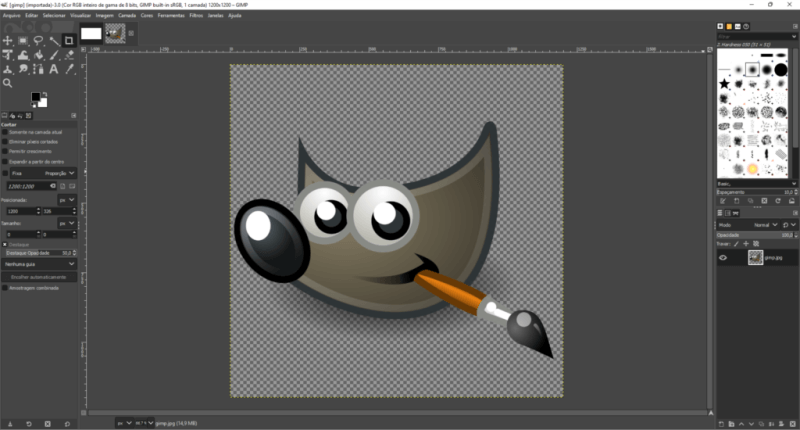
Task: Open the Ferramentas menu
Action: pyautogui.click(x=171, y=16)
